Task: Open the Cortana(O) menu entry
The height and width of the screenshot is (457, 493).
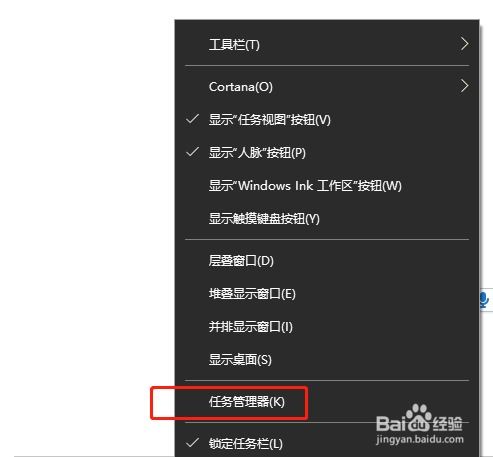Action: 327,87
